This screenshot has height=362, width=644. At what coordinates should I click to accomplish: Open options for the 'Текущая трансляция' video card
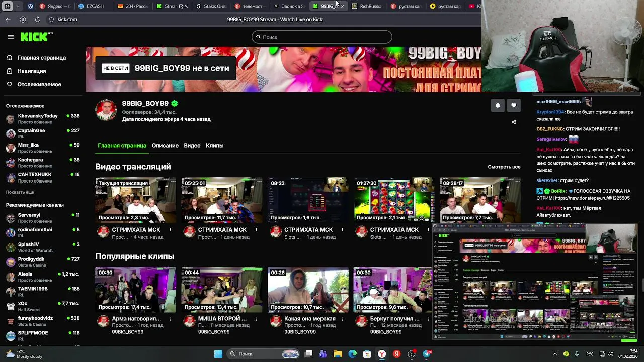click(170, 230)
